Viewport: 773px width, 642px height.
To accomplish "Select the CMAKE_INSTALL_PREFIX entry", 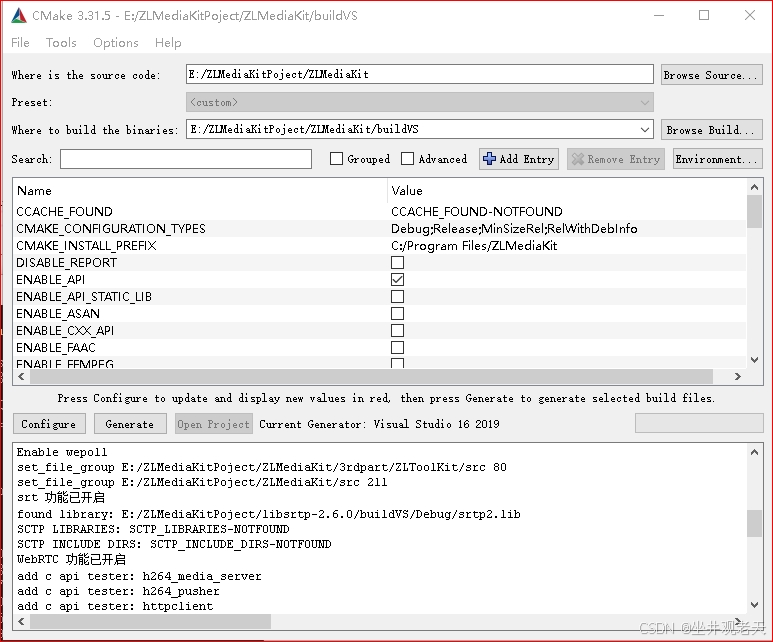I will pyautogui.click(x=86, y=246).
